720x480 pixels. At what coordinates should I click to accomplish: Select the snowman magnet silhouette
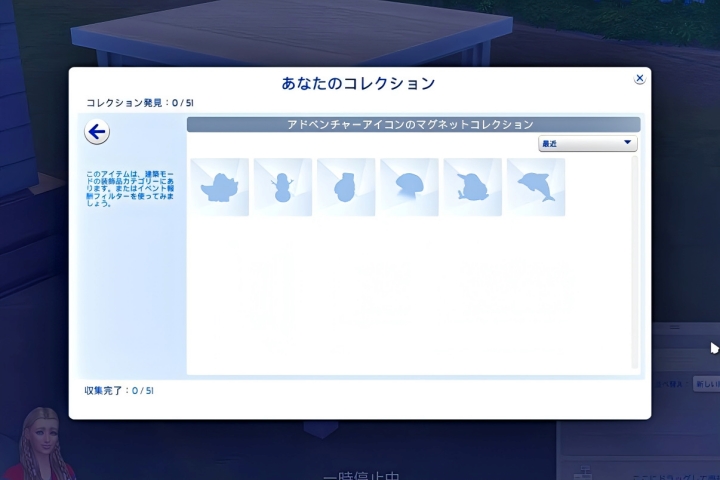[x=282, y=187]
